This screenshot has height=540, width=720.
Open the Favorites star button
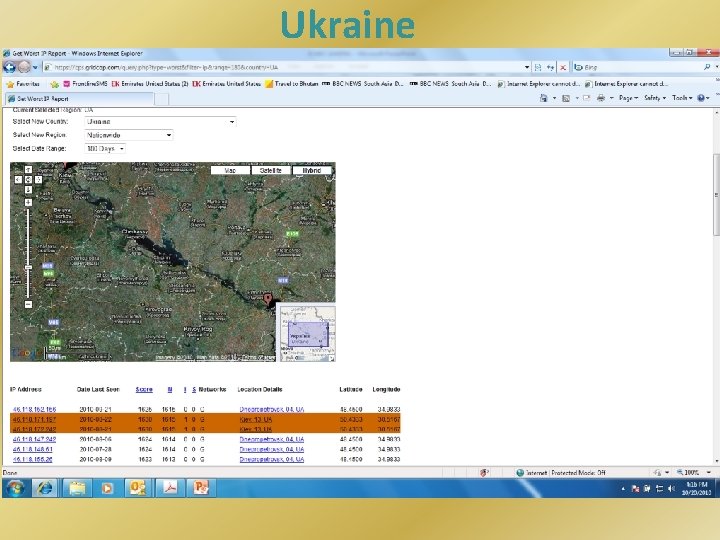[x=22, y=84]
